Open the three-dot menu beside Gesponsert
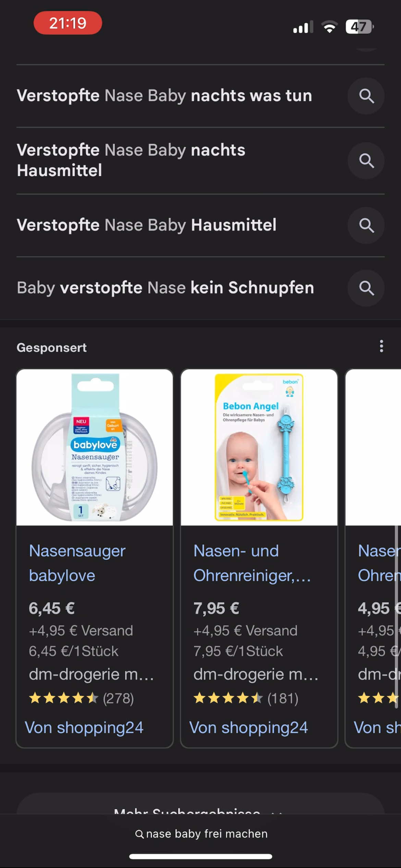 tap(381, 347)
